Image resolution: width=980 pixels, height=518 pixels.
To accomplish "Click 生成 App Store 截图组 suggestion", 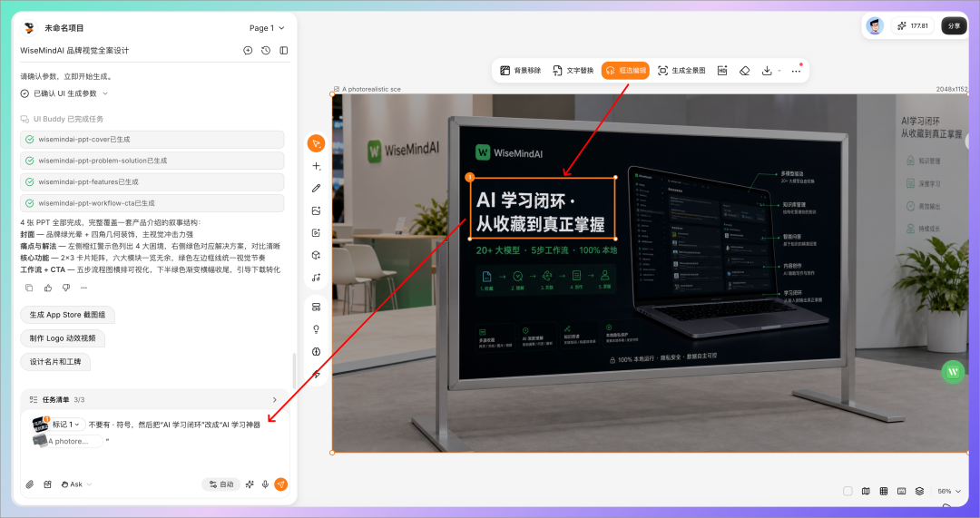I will pos(67,315).
